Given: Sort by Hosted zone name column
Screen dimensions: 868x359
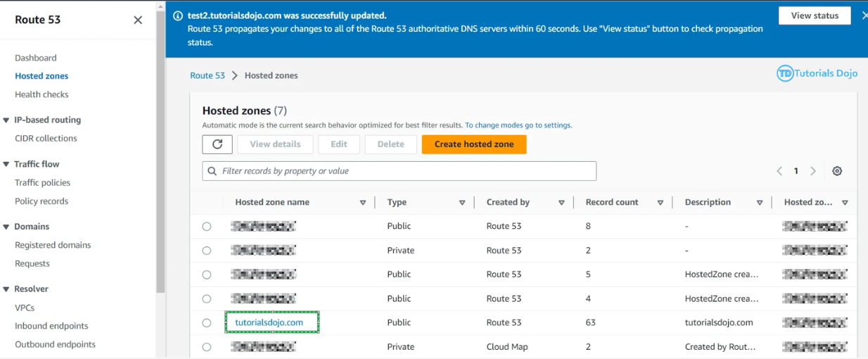Looking at the screenshot, I should (363, 203).
